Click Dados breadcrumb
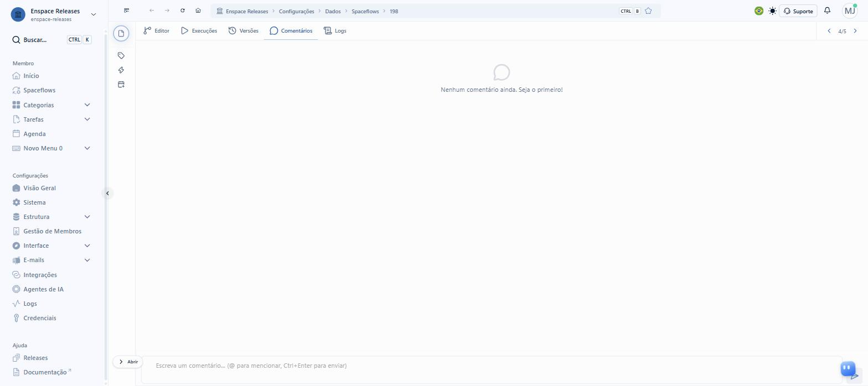 click(333, 11)
